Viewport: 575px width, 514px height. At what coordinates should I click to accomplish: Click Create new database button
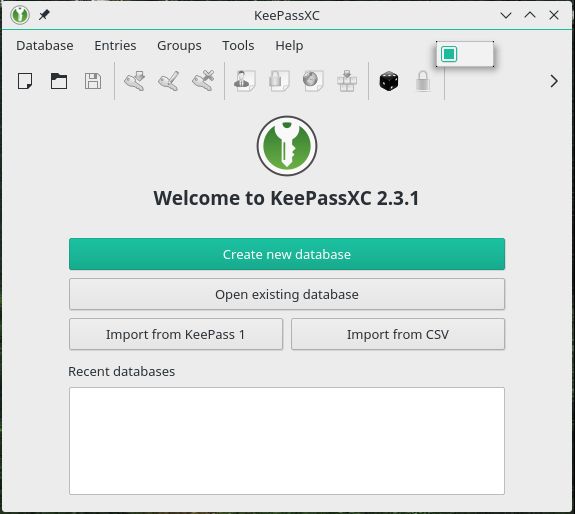[x=287, y=254]
